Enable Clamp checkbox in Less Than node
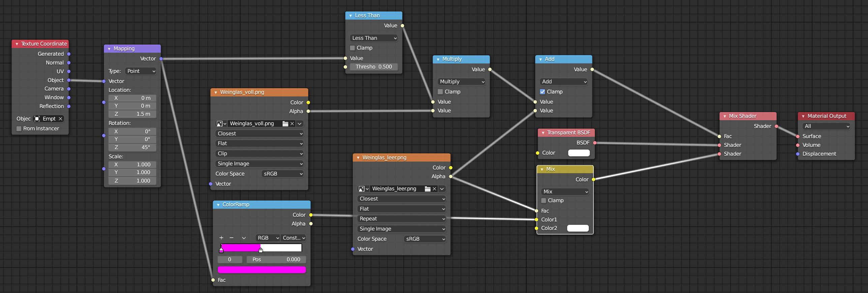Screen dimensions: 868x293 (352, 48)
